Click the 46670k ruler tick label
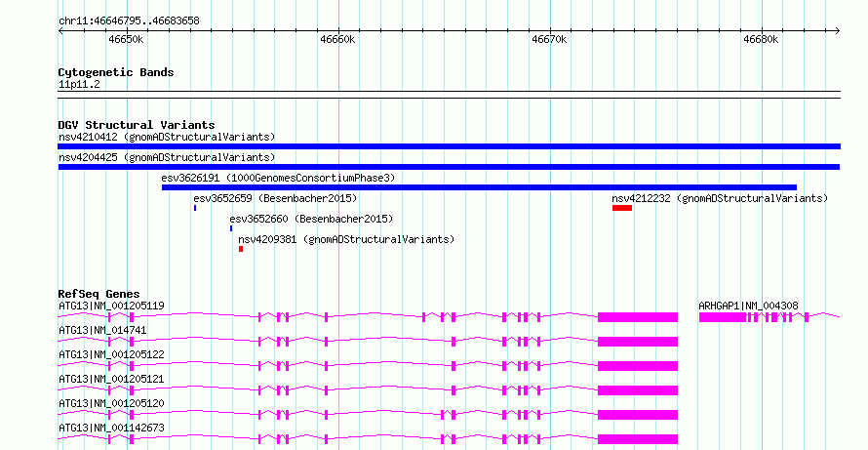 [x=549, y=39]
